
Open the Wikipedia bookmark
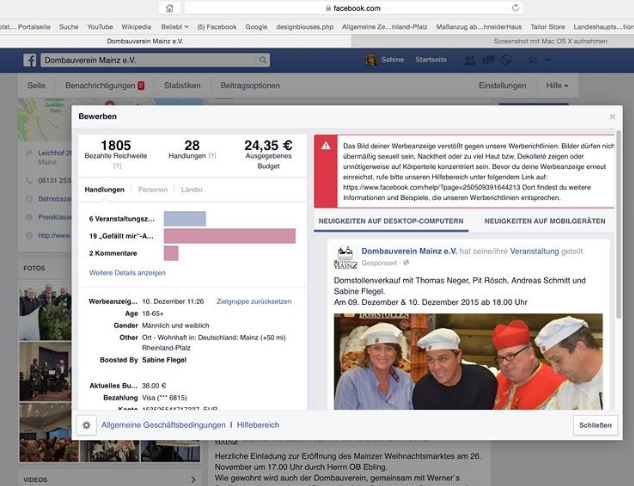click(x=136, y=27)
